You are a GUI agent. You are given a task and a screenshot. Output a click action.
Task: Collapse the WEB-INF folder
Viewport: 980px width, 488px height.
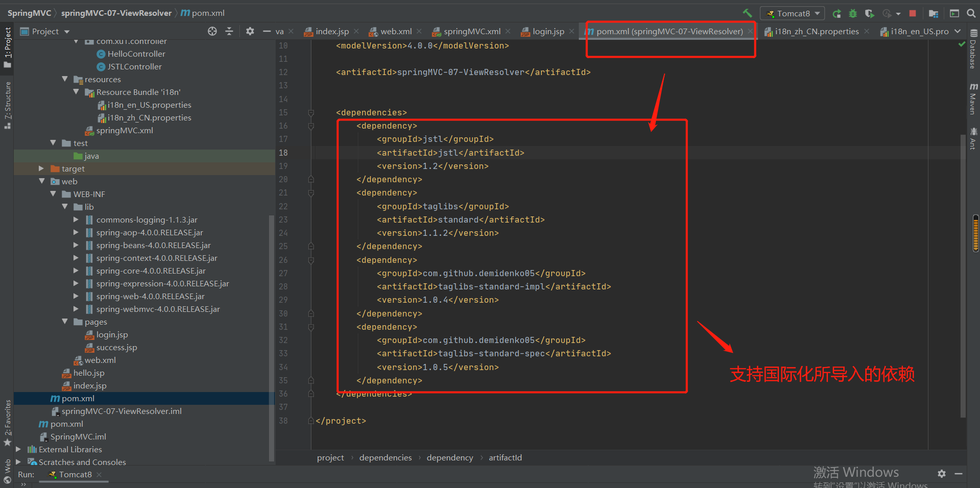click(x=53, y=194)
